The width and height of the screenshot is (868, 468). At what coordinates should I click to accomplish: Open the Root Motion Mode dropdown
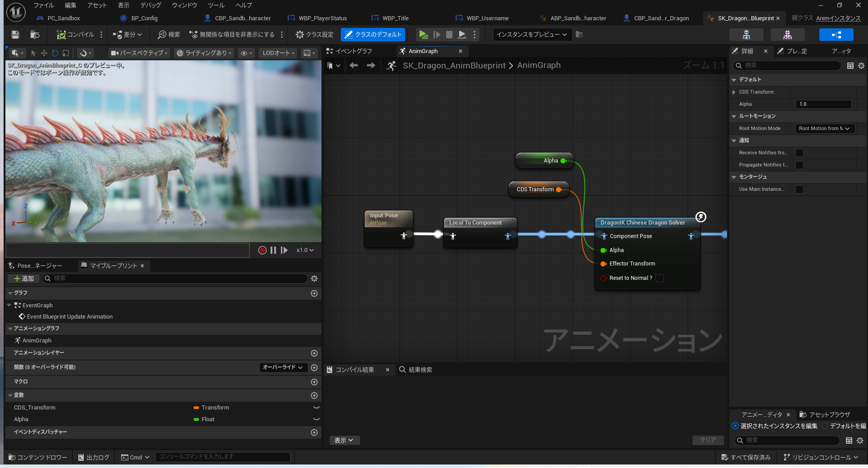coord(824,129)
